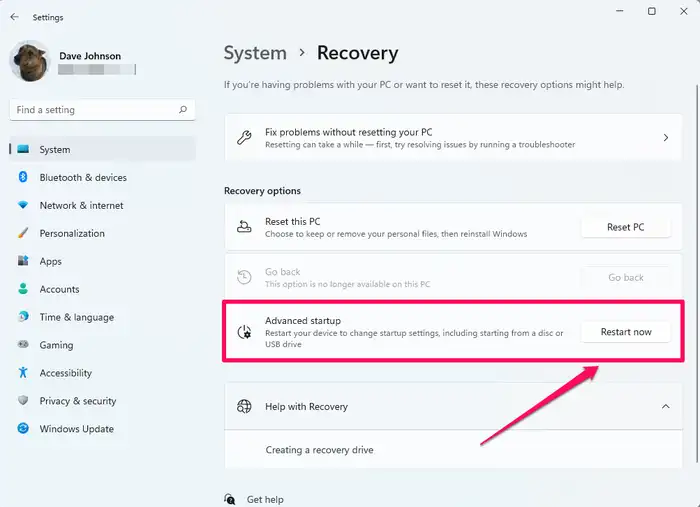The image size is (700, 507).
Task: Open Gaming settings
Action: [56, 346]
